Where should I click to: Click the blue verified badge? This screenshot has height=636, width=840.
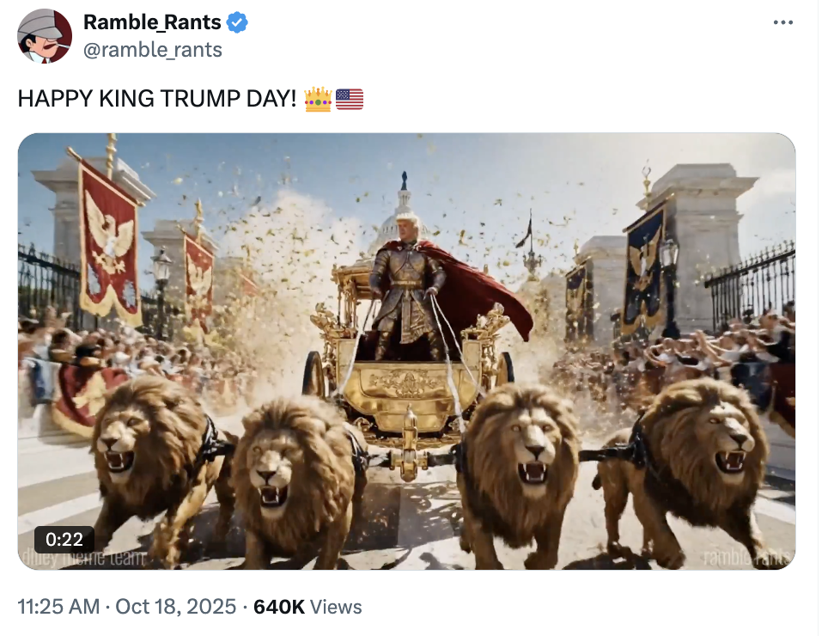(237, 22)
